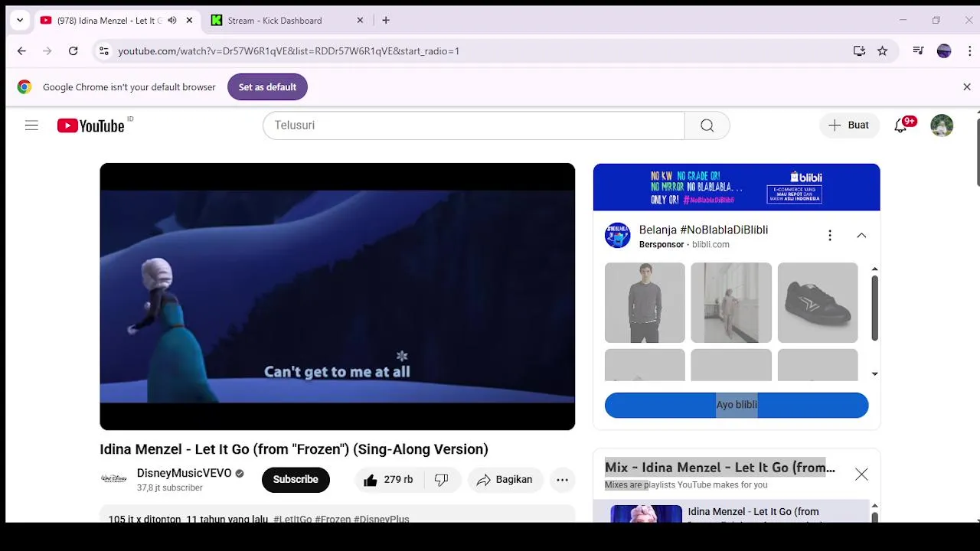
Task: Open the tab search dropdown
Action: [20, 21]
